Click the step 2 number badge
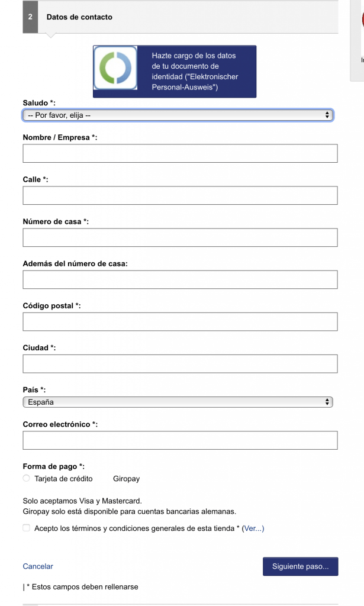 (30, 17)
